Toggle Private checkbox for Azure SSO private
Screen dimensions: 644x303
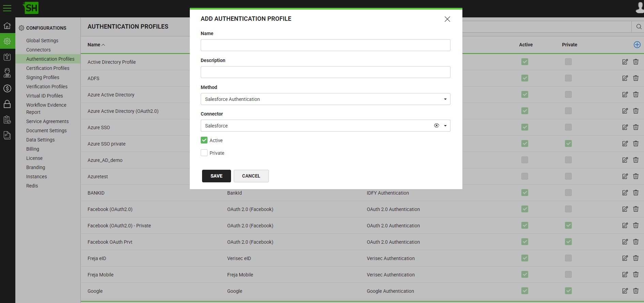click(568, 143)
